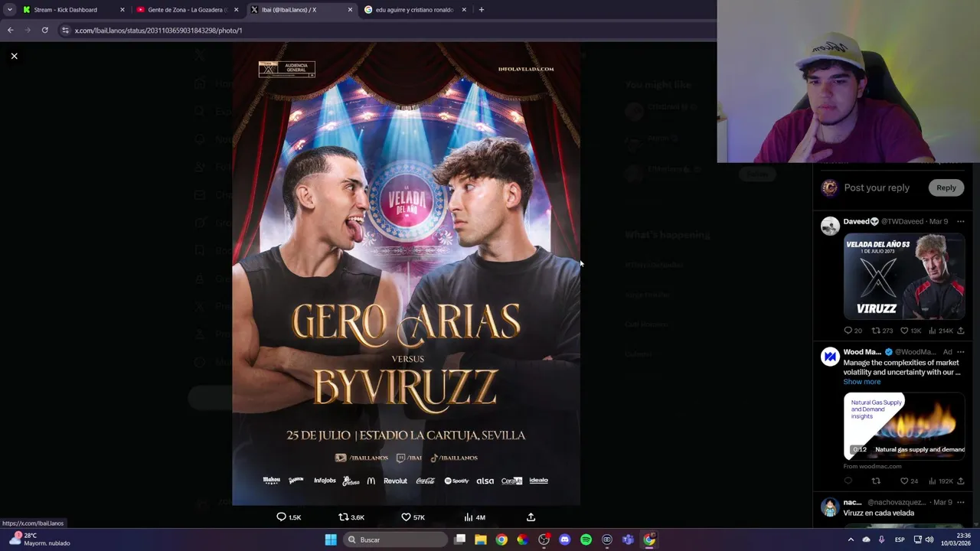Open more options on Daveed's reply
Screen dimensions: 980x551
pyautogui.click(x=960, y=221)
